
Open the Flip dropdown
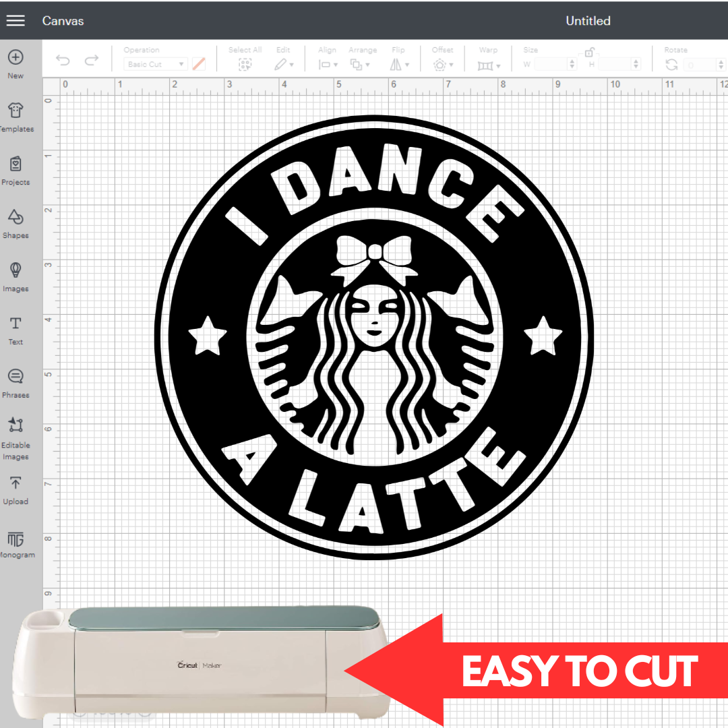[399, 65]
